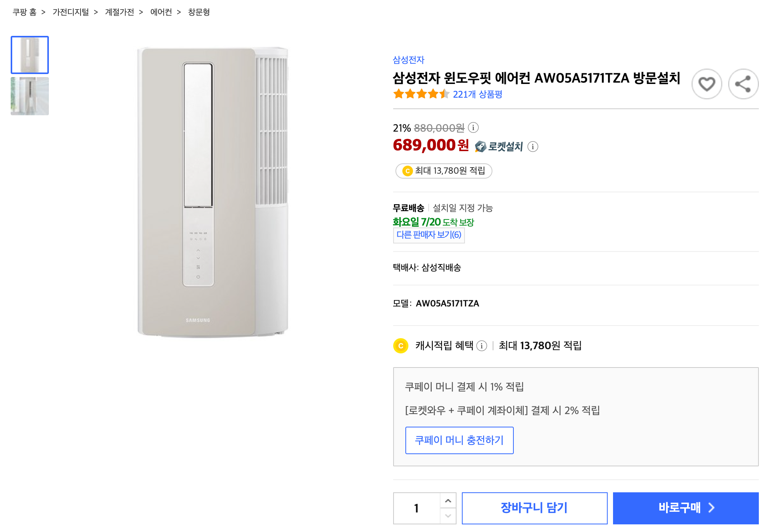
Task: Open 221개 상품평 reviews link
Action: (x=478, y=94)
